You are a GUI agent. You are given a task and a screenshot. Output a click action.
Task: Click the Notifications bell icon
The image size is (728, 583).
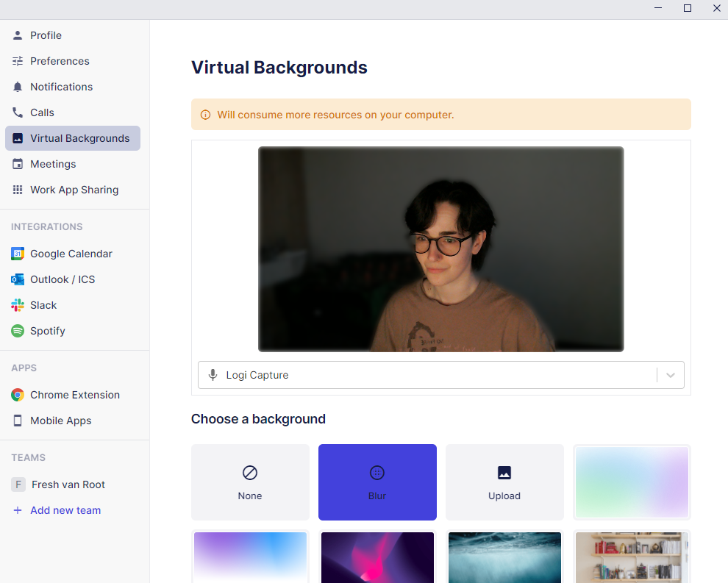18,87
